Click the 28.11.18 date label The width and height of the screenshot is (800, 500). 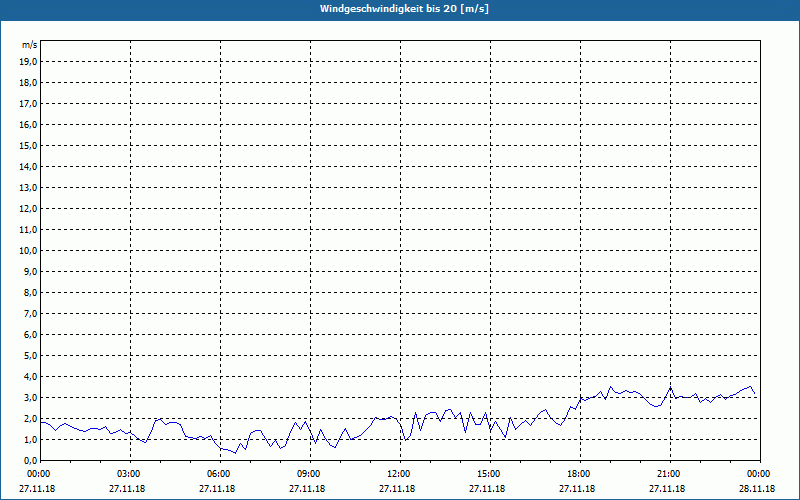757,488
